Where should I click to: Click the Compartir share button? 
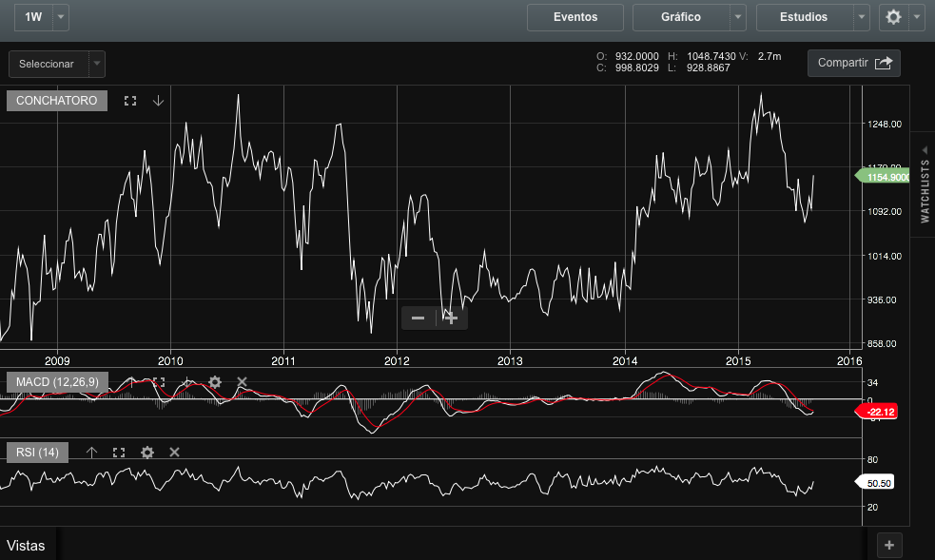click(x=853, y=63)
